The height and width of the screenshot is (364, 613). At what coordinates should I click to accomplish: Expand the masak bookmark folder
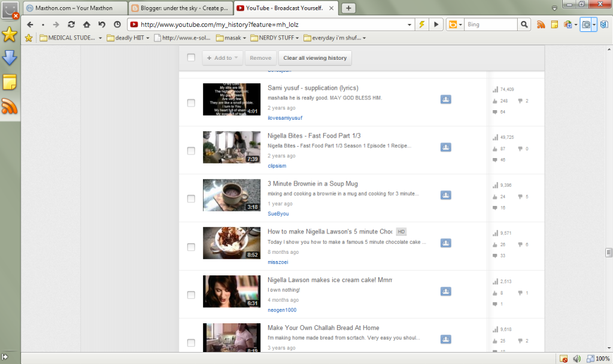point(244,38)
